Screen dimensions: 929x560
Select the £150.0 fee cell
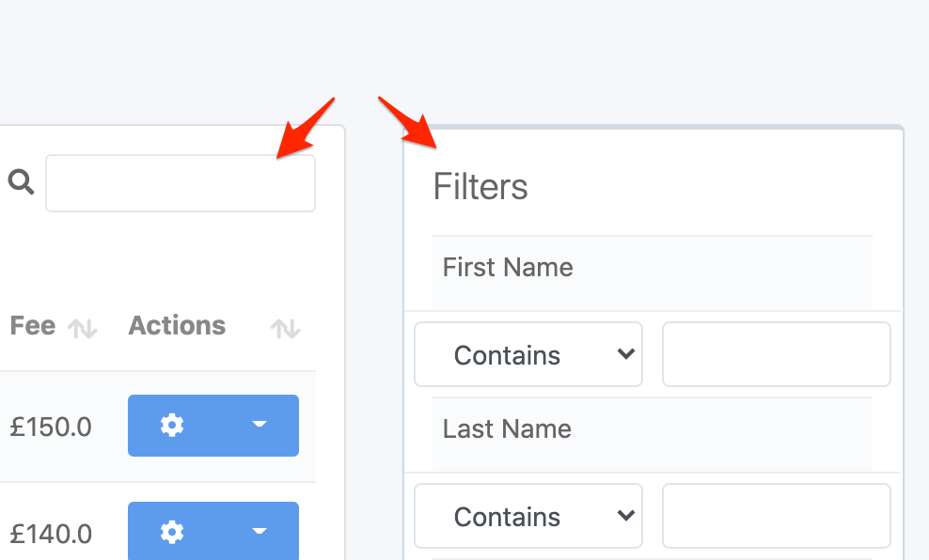(x=51, y=427)
